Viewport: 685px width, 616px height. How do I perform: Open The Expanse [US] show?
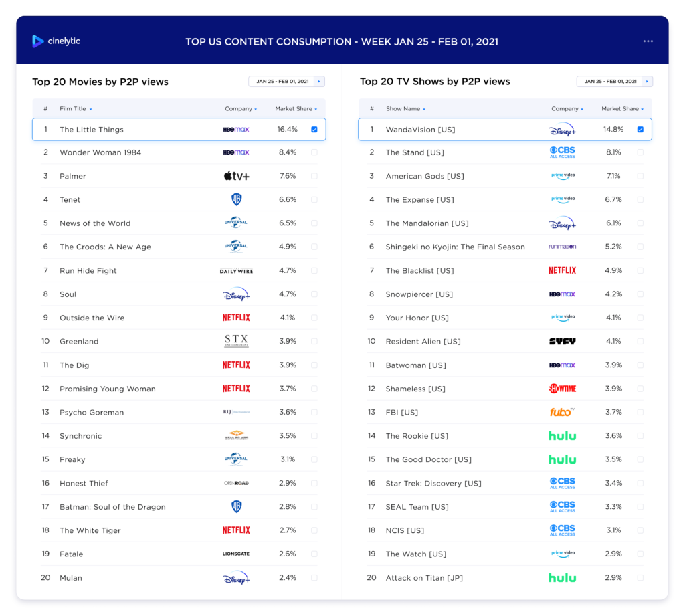pos(420,200)
